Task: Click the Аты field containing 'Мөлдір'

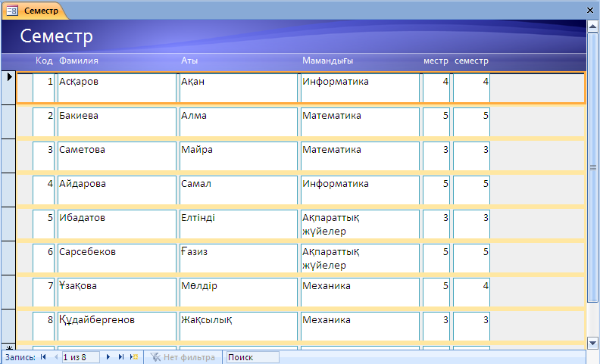Action: pos(239,292)
